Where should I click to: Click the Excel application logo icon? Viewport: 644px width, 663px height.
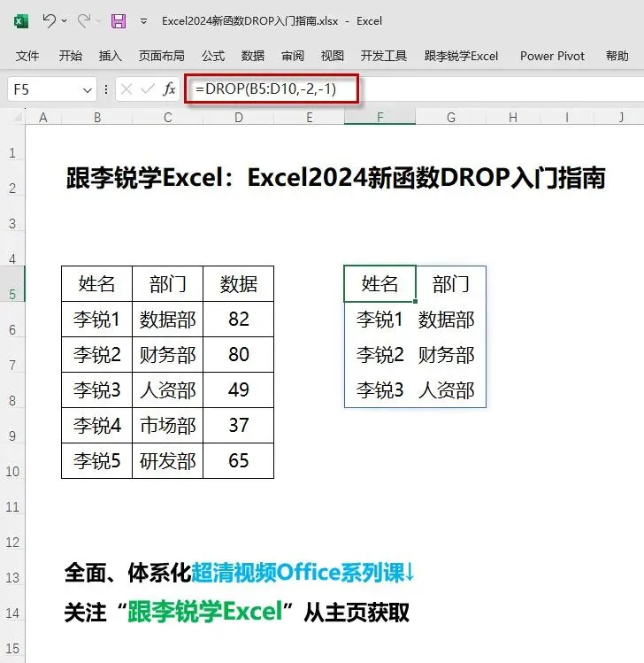pyautogui.click(x=20, y=20)
